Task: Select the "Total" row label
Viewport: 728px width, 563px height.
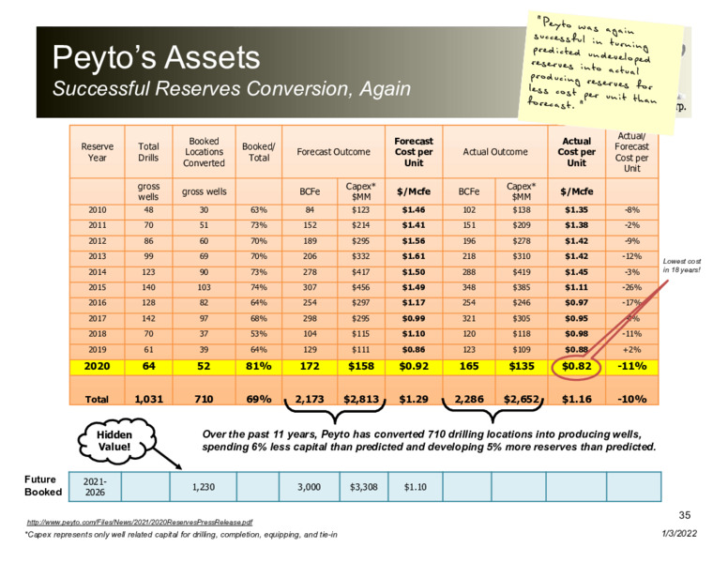Action: click(97, 399)
